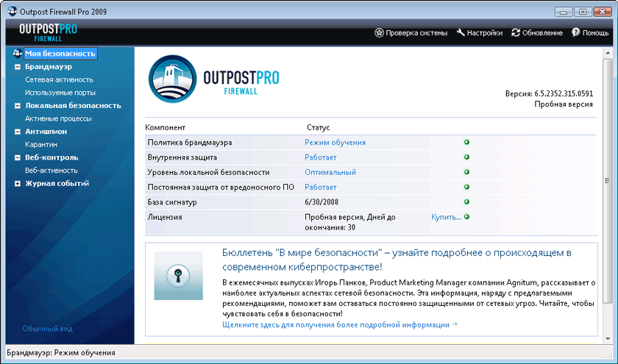Image resolution: width=618 pixels, height=364 pixels.
Task: Expand the Журнал событий tree node
Action: pos(18,184)
